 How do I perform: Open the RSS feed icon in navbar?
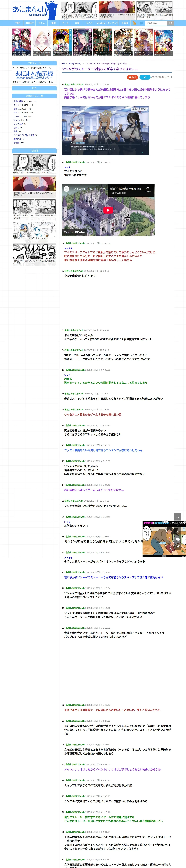coord(134,23)
